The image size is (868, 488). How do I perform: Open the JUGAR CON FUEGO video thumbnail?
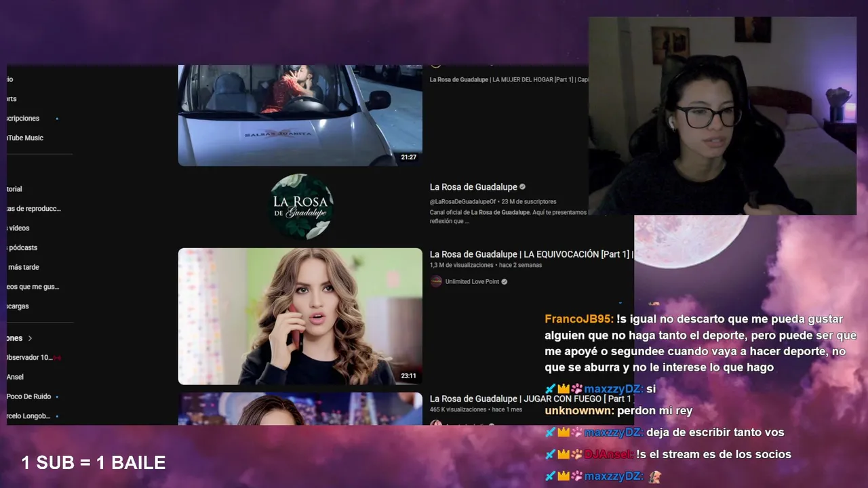[300, 409]
